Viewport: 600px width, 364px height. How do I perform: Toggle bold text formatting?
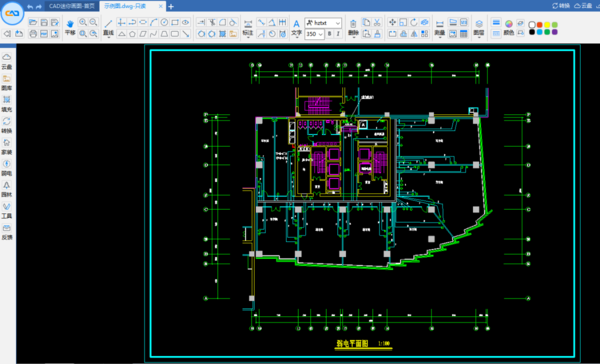coord(329,34)
